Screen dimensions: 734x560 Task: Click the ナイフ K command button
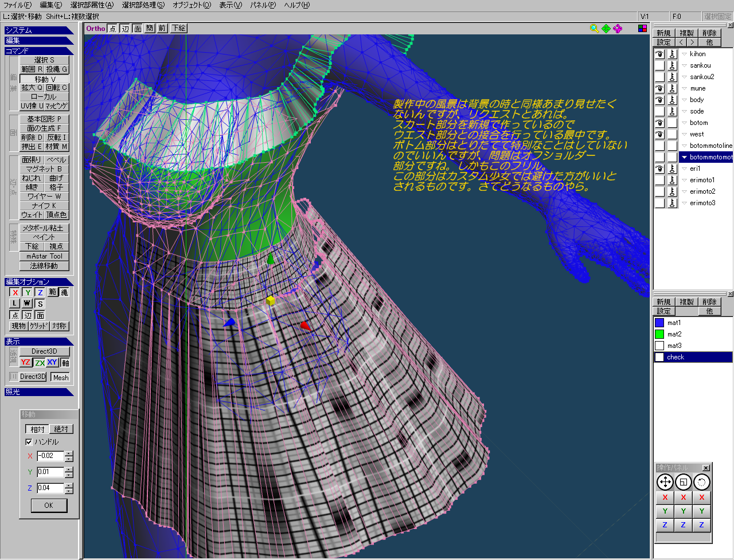click(44, 205)
